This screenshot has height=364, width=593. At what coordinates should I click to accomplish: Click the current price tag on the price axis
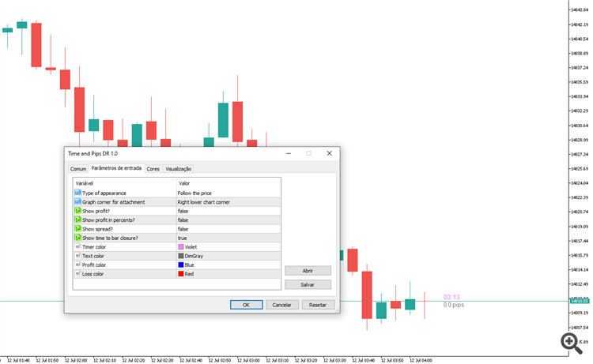click(580, 301)
